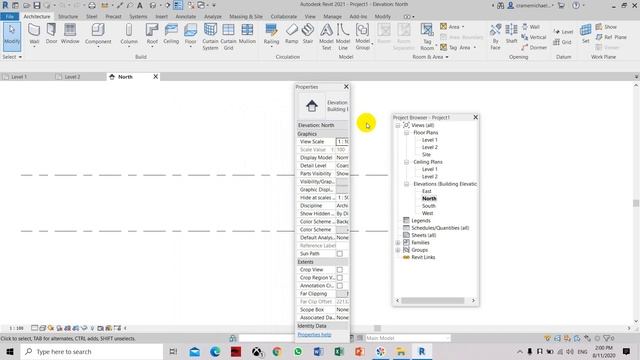Select the Ceiling tool
Image resolution: width=640 pixels, height=360 pixels.
coord(171,34)
